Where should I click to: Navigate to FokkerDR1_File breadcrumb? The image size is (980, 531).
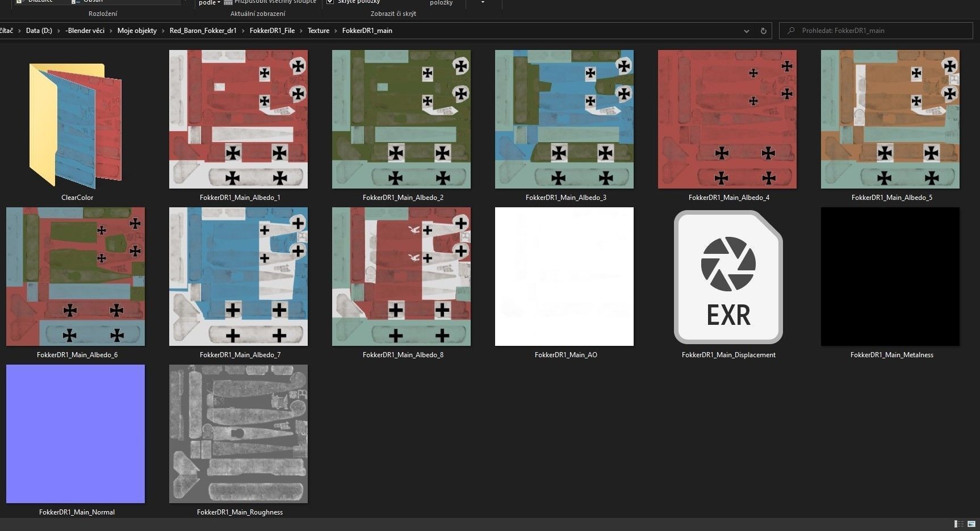272,31
